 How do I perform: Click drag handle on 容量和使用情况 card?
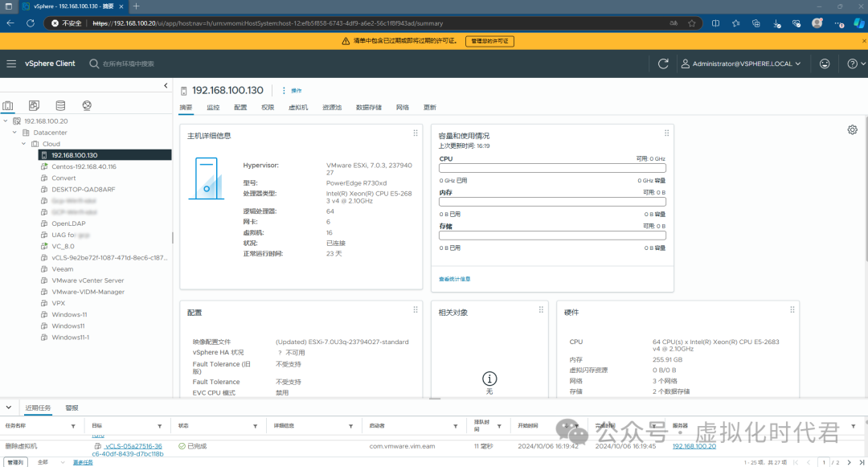click(666, 133)
